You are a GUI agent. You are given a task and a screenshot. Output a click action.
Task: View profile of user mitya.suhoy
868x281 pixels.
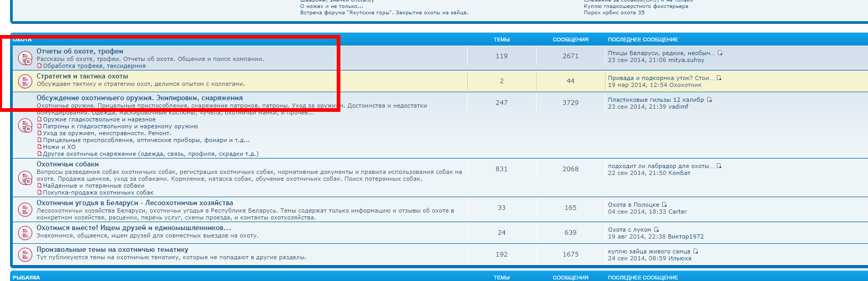686,60
